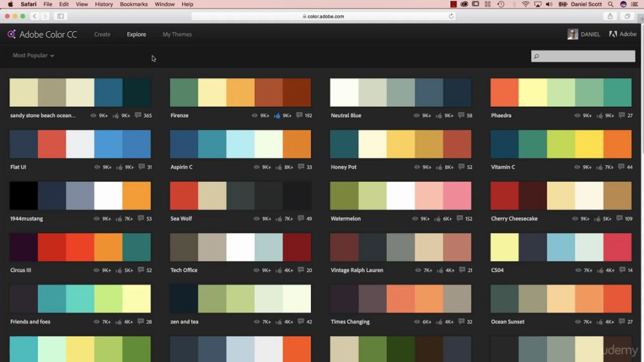Click views eye icon on Phaedra theme

[x=577, y=115]
